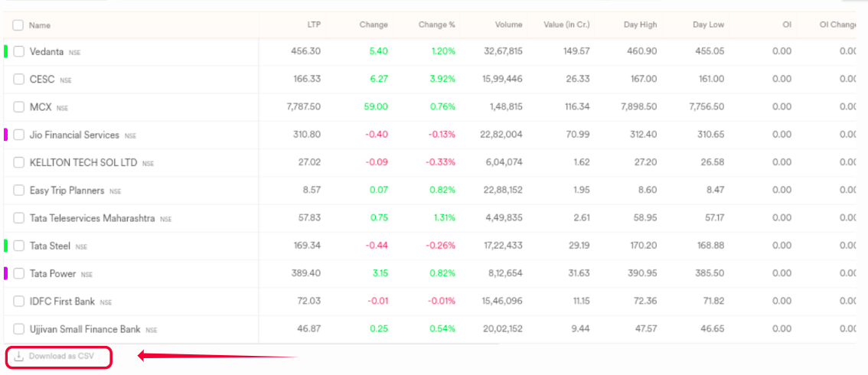The image size is (868, 375).
Task: Open the CESC stock name
Action: [x=42, y=80]
